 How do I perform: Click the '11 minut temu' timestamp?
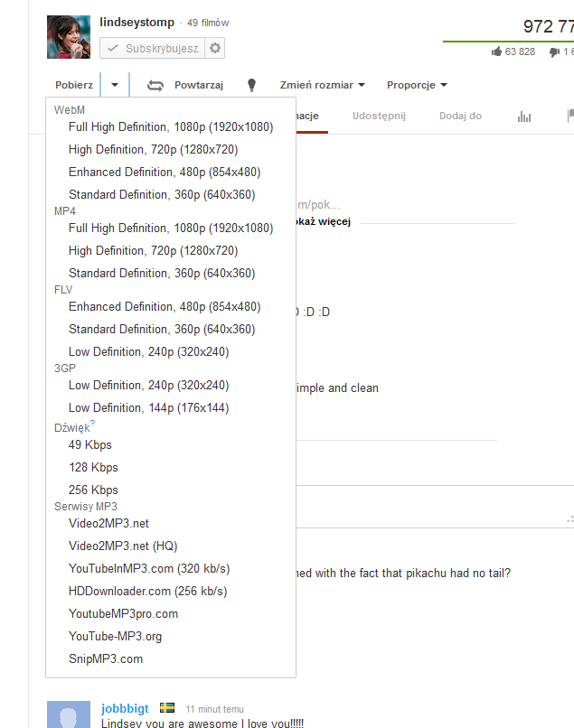coord(215,709)
